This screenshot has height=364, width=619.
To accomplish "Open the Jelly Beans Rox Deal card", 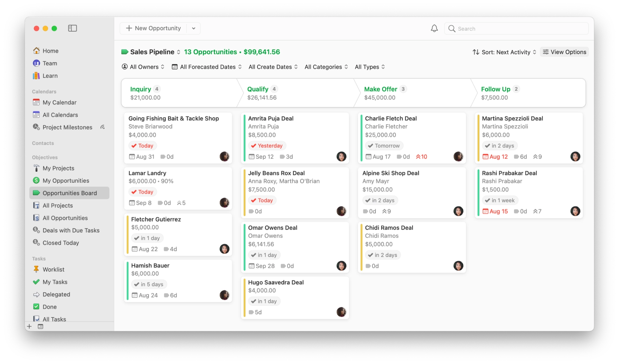I will coord(295,193).
